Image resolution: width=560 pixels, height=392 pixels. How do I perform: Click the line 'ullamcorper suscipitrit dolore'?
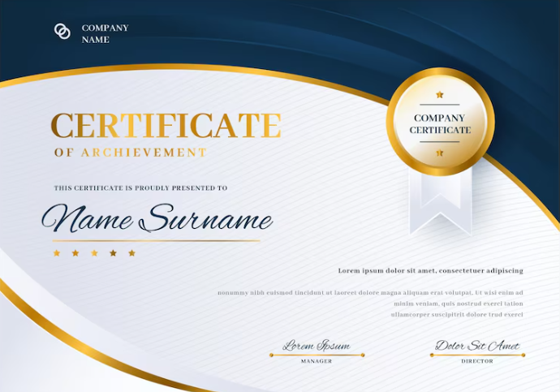[457, 315]
